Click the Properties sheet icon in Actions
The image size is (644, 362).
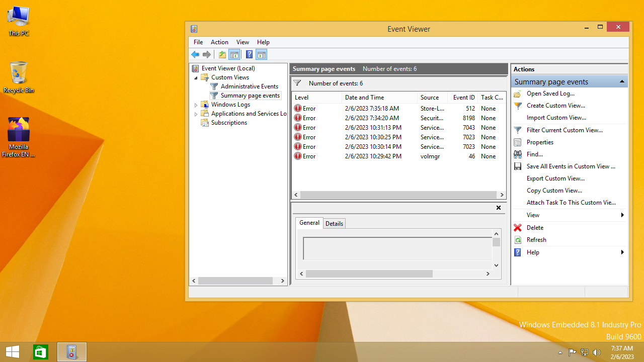[x=517, y=142]
